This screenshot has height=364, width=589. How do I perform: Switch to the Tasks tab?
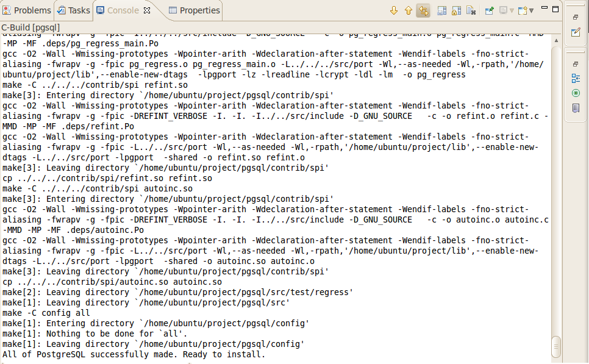(x=74, y=10)
